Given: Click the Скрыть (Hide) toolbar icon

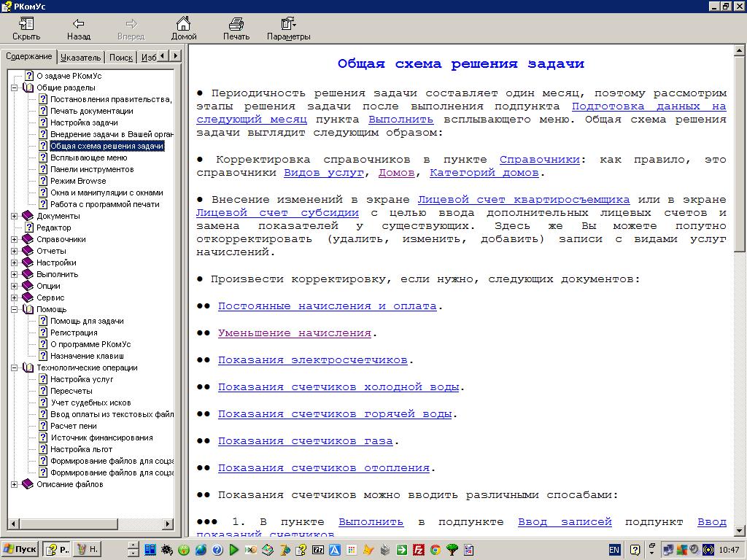Looking at the screenshot, I should pyautogui.click(x=26, y=25).
